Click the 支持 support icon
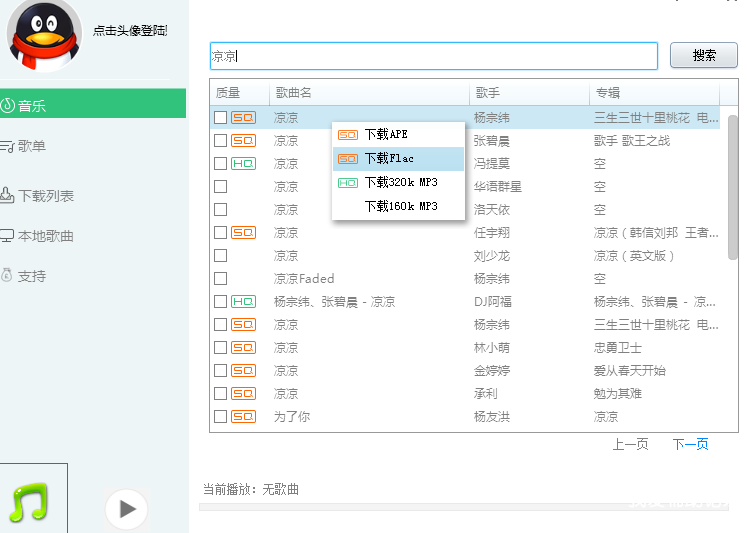The image size is (747, 533). click(x=7, y=275)
